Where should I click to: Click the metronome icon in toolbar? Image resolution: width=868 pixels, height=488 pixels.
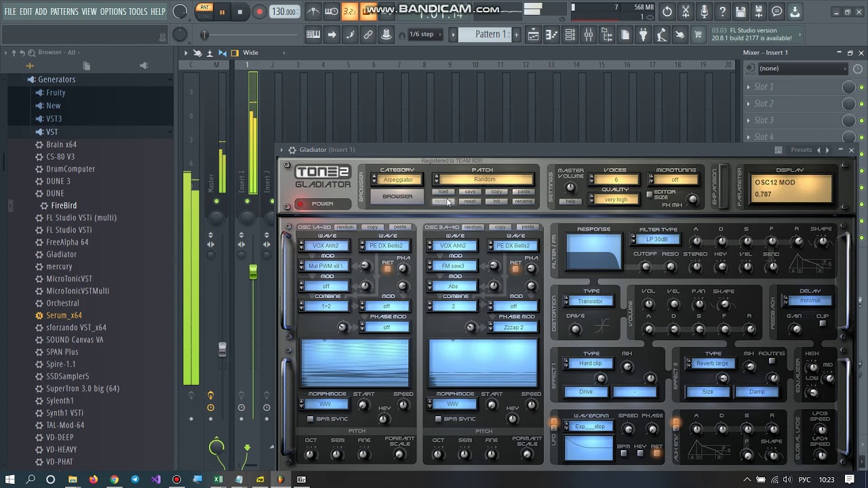click(x=313, y=12)
